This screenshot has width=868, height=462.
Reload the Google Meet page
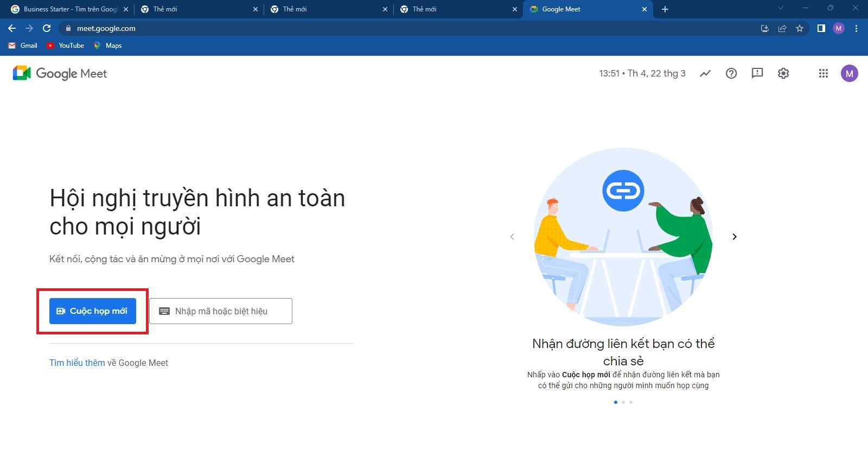point(47,28)
